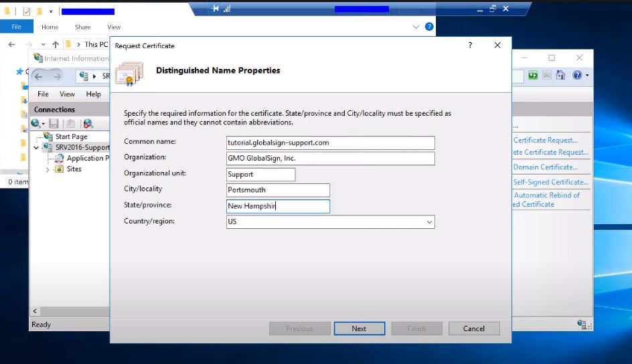Click the Organization input field
This screenshot has height=364, width=632.
coord(331,158)
